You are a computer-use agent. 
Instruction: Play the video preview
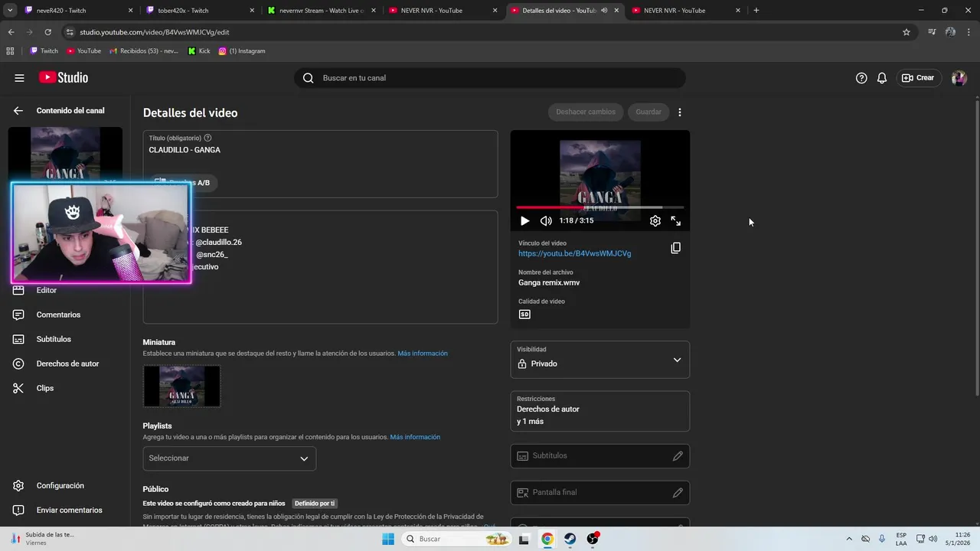point(524,220)
